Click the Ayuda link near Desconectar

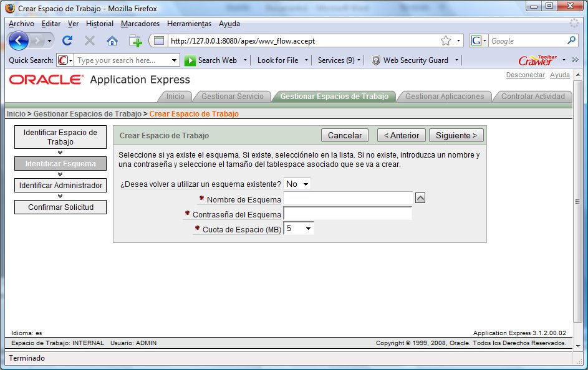(x=559, y=75)
